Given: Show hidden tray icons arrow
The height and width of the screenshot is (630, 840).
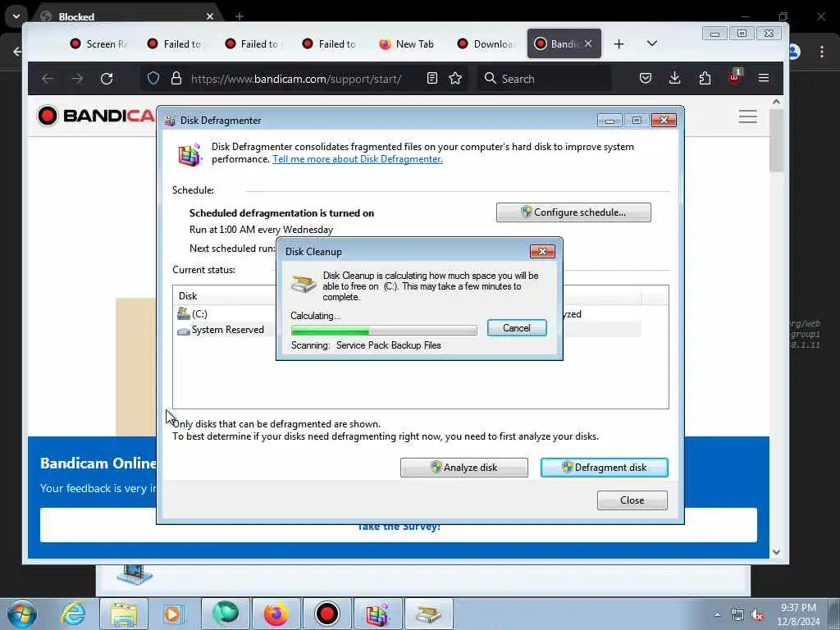Looking at the screenshot, I should click(x=717, y=614).
